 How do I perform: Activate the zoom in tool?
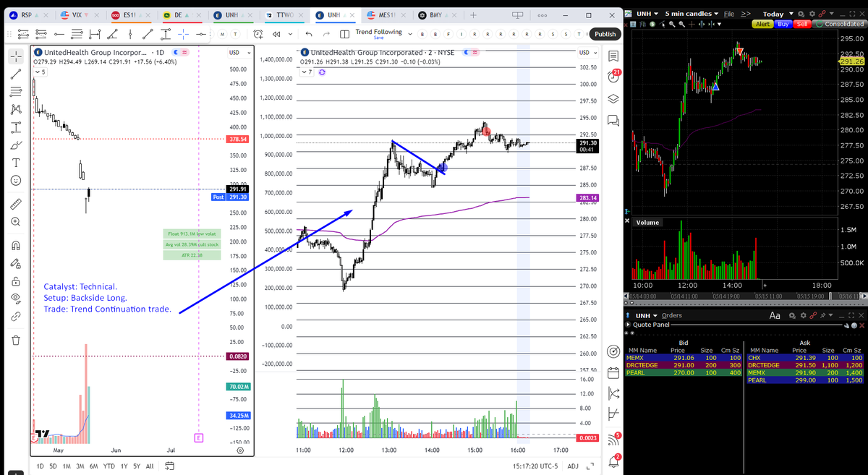coord(15,222)
